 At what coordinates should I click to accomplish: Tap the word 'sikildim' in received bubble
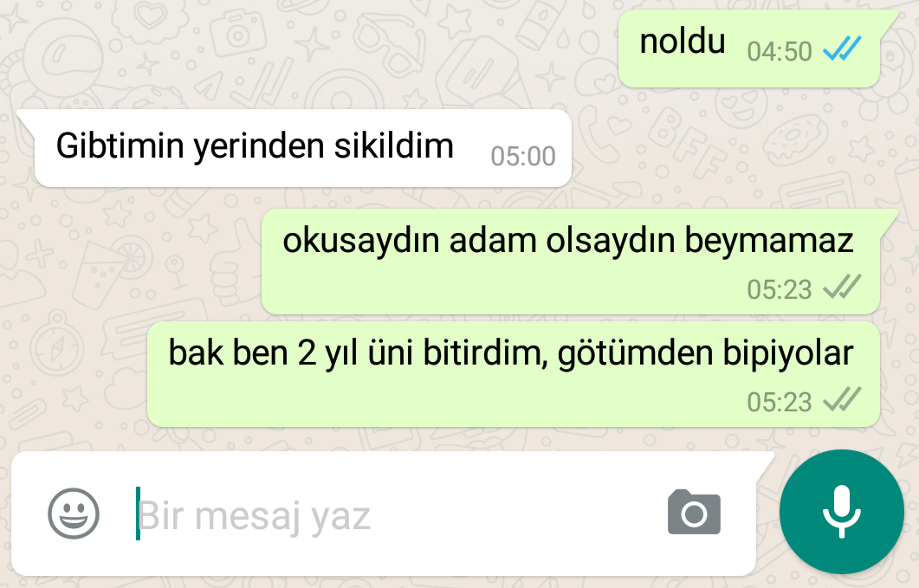coord(394,145)
